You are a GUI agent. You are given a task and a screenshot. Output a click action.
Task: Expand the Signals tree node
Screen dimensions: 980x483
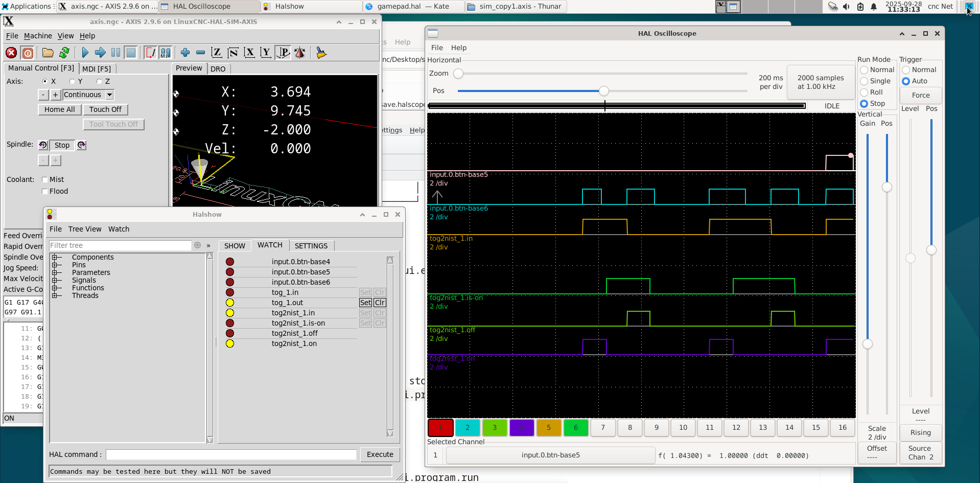coord(54,280)
